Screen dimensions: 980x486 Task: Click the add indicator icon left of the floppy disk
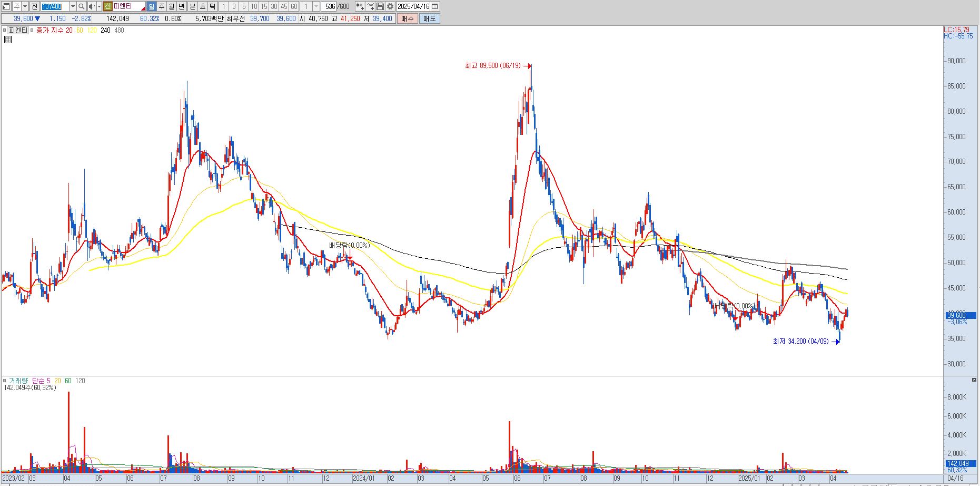tap(370, 6)
